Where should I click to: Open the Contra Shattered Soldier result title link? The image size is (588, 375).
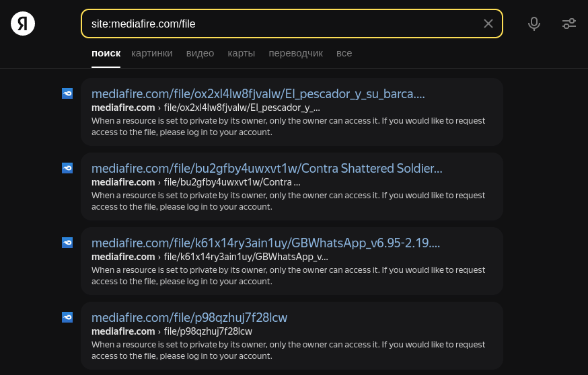(266, 168)
